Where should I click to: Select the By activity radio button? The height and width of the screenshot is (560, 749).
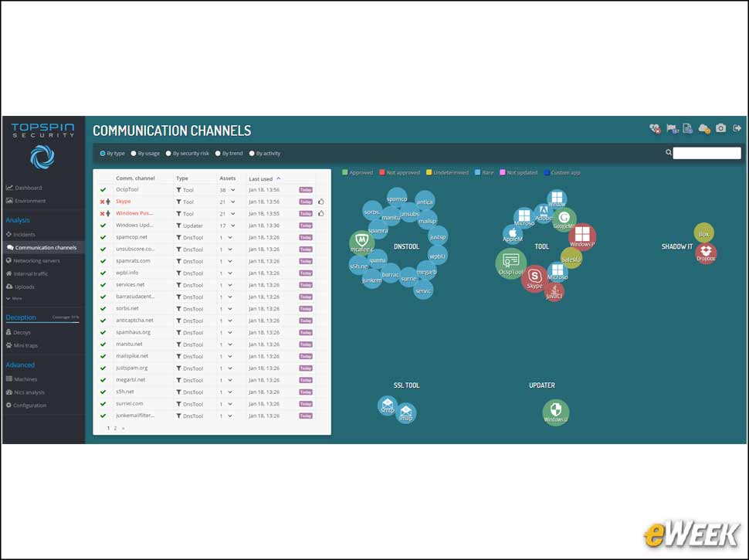click(x=252, y=154)
